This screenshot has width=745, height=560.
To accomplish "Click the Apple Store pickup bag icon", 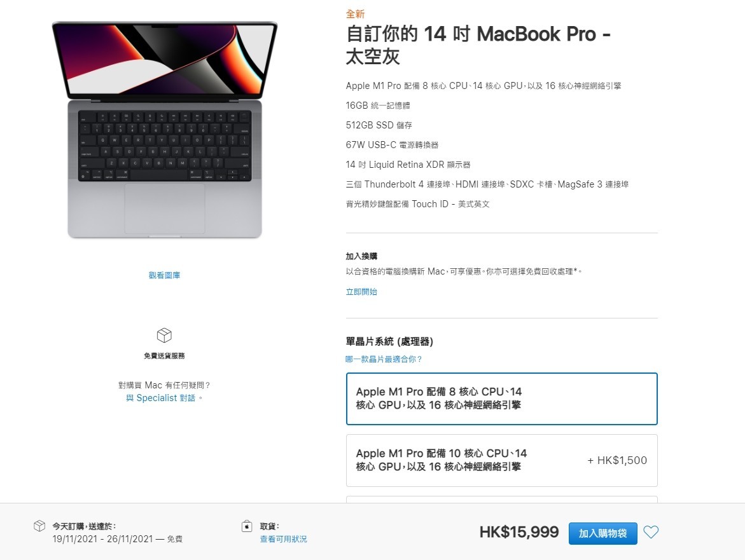I will coord(247,526).
